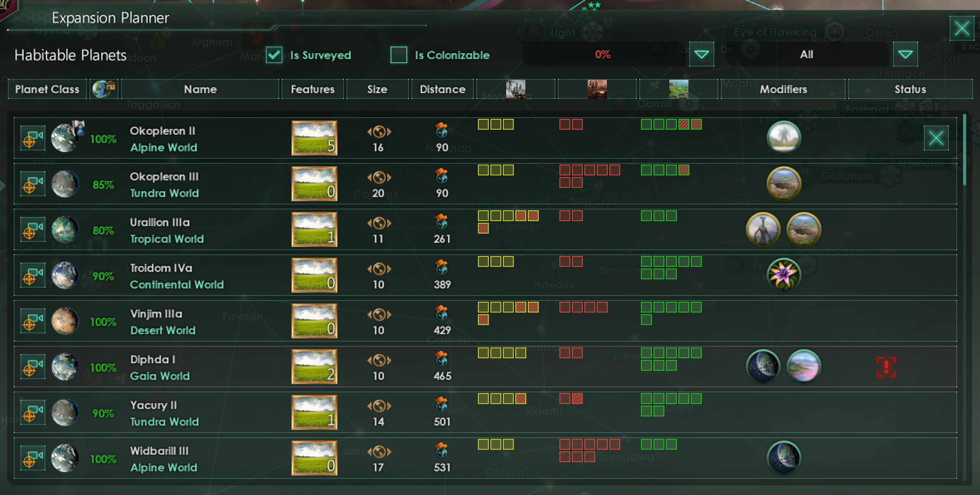980x495 pixels.
Task: Click the Modifiers column header
Action: tap(784, 89)
